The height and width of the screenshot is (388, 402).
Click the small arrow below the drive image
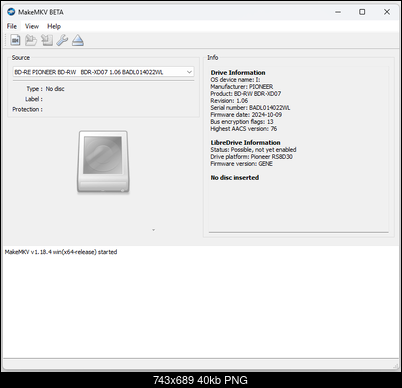153,230
